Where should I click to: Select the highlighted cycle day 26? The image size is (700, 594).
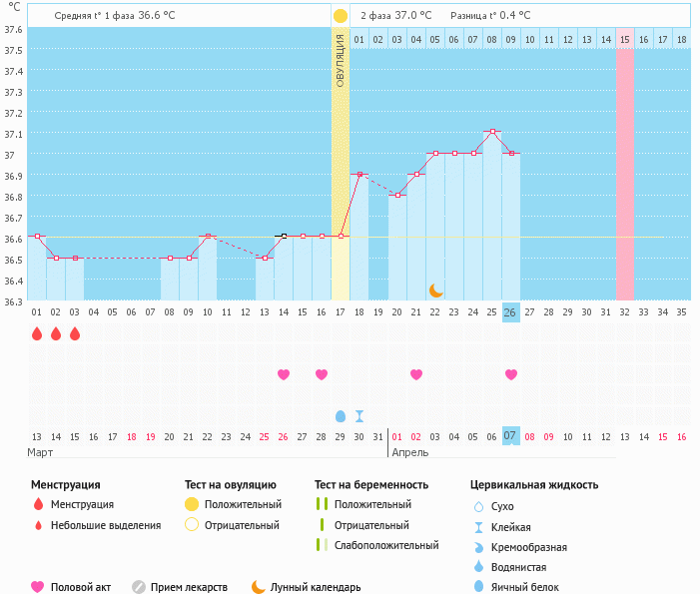pyautogui.click(x=510, y=312)
